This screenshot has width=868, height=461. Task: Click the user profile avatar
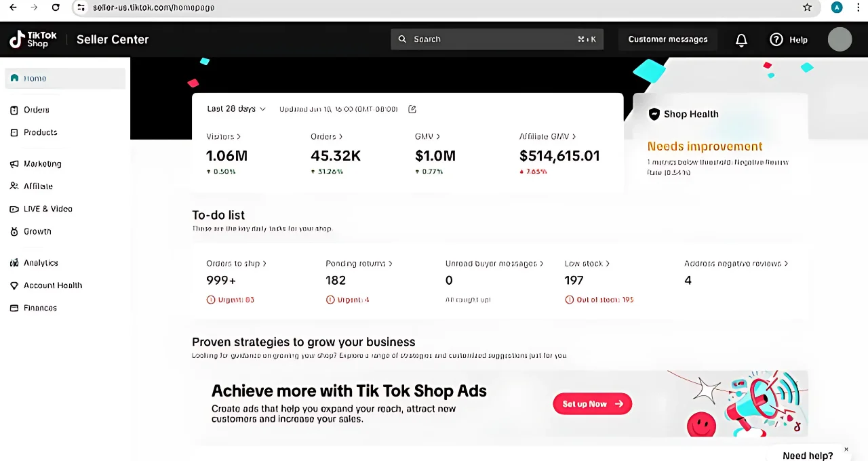pyautogui.click(x=840, y=39)
